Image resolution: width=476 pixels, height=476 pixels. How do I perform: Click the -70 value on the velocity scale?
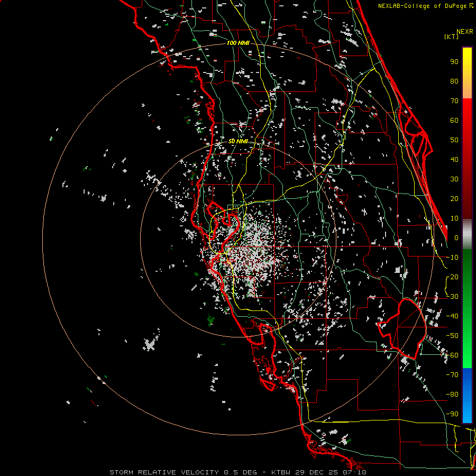click(452, 375)
